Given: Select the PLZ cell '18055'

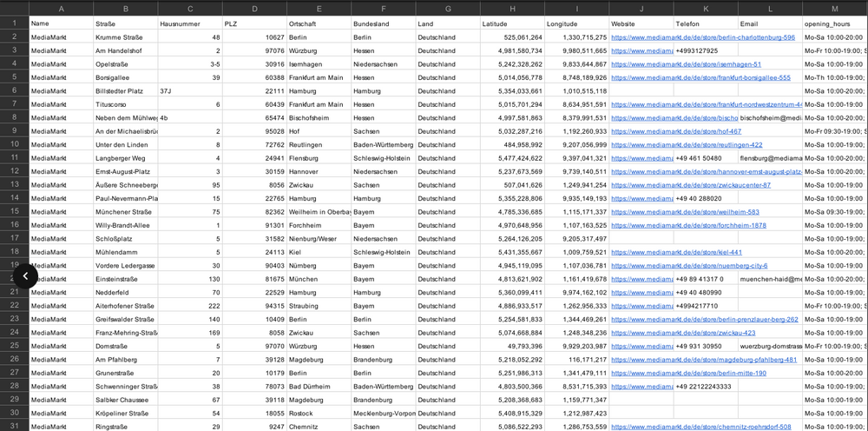Looking at the screenshot, I should pyautogui.click(x=254, y=414).
